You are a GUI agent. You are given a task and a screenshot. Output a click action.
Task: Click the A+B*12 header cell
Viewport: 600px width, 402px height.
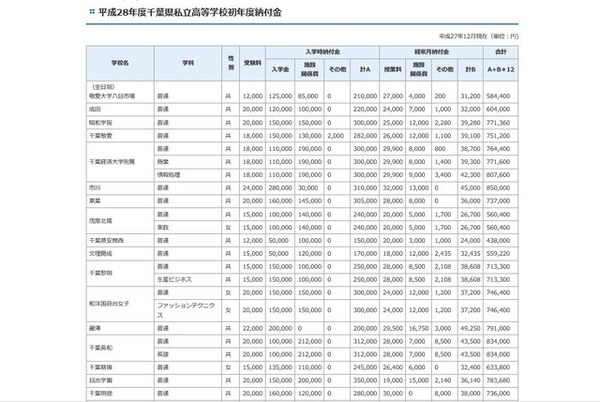501,70
